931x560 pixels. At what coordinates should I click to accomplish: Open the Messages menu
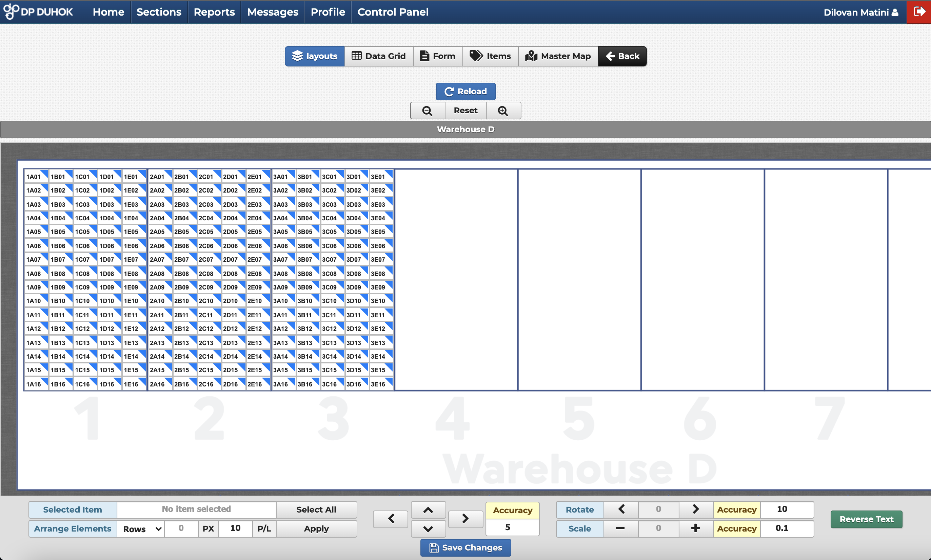coord(273,12)
